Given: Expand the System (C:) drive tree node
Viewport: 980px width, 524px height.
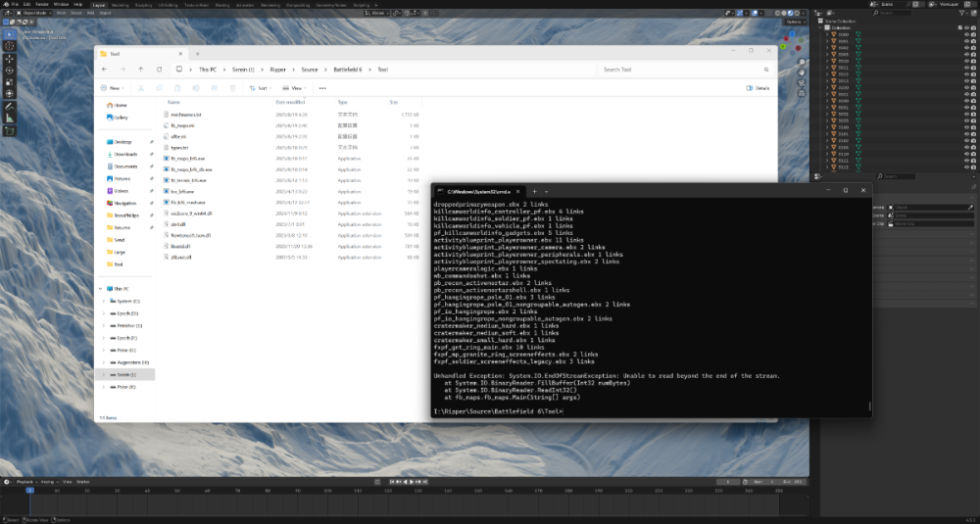Looking at the screenshot, I should (104, 302).
